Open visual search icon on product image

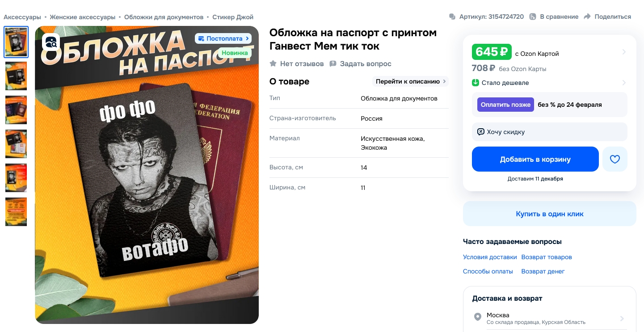pyautogui.click(x=51, y=42)
